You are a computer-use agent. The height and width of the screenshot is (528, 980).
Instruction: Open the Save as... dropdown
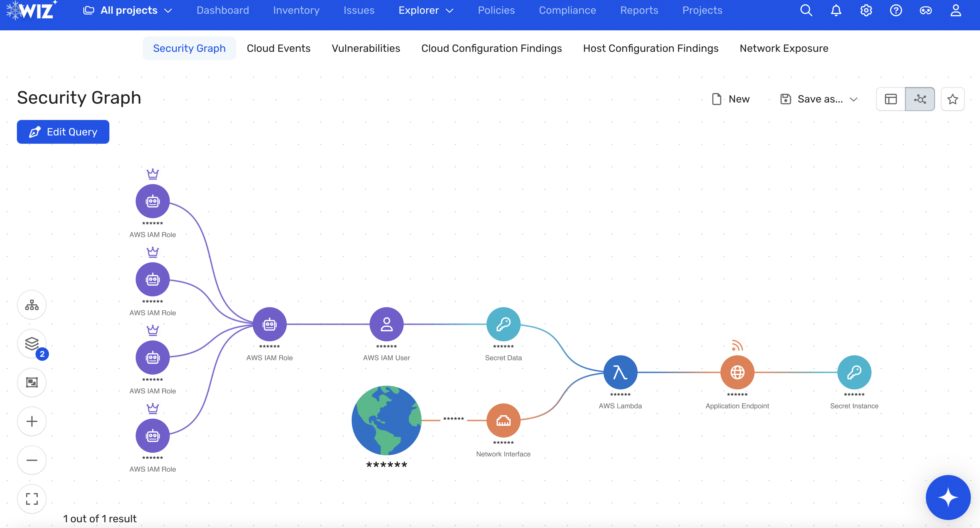[819, 99]
